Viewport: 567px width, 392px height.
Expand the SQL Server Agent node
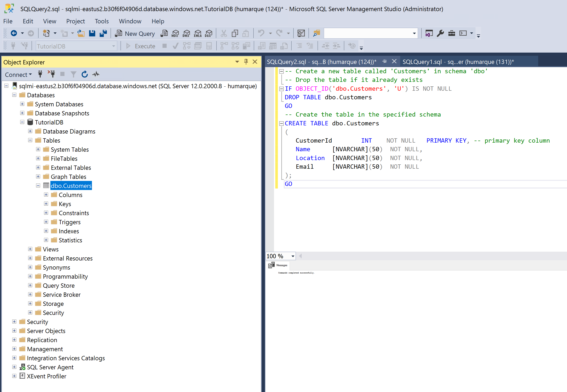[x=14, y=367]
